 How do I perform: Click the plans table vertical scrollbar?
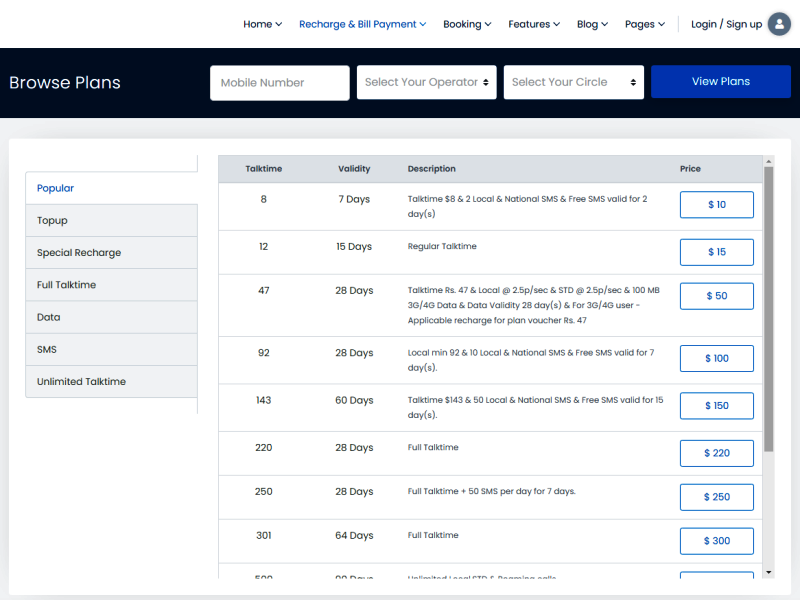[x=768, y=308]
